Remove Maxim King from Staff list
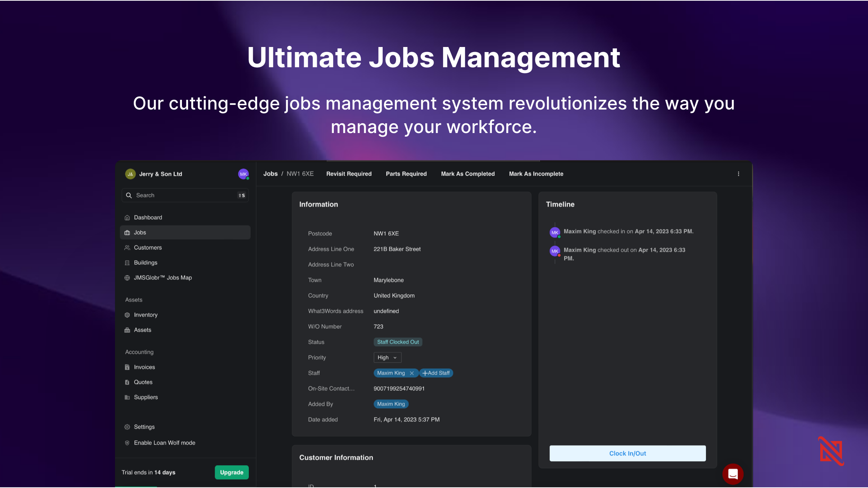Image resolution: width=868 pixels, height=488 pixels. [412, 373]
